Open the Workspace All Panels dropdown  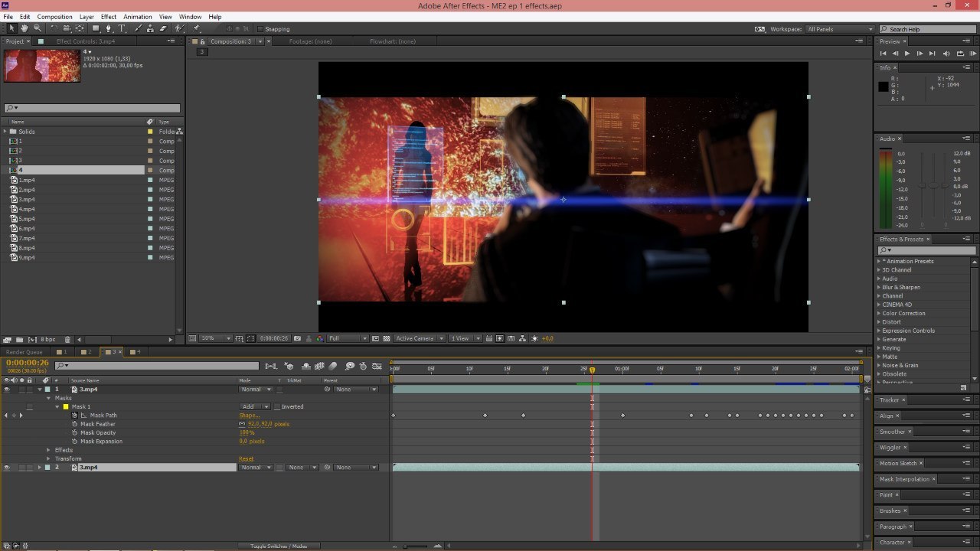point(838,29)
